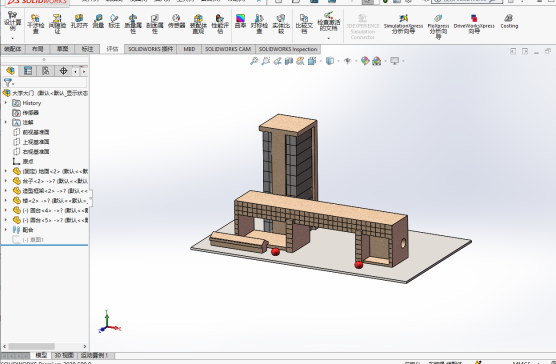Open the SOLIDWORKS Inspection tab
Image resolution: width=556 pixels, height=364 pixels.
[288, 49]
